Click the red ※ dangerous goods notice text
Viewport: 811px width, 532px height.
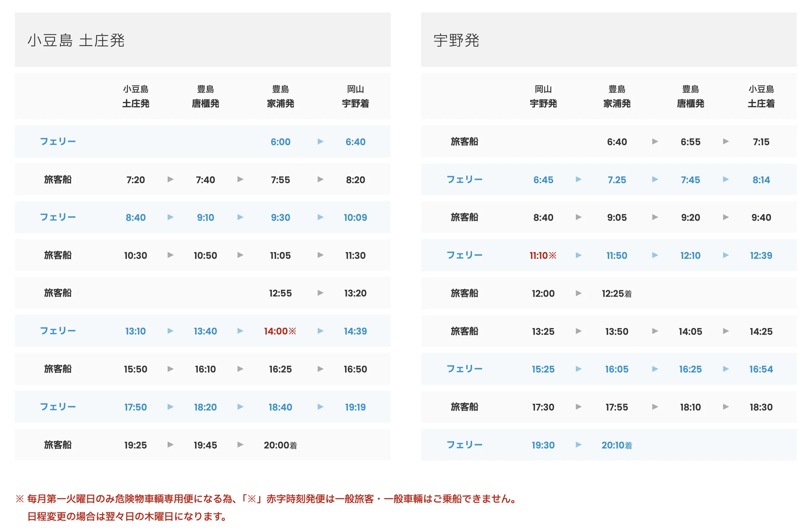(266, 508)
